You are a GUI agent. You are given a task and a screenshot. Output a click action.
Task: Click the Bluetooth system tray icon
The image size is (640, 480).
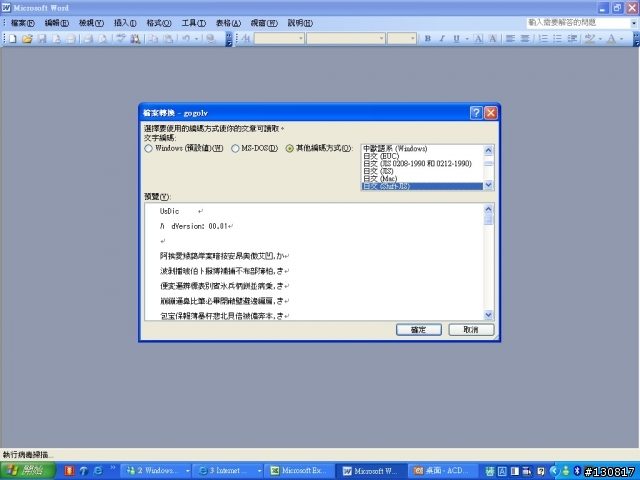[577, 471]
